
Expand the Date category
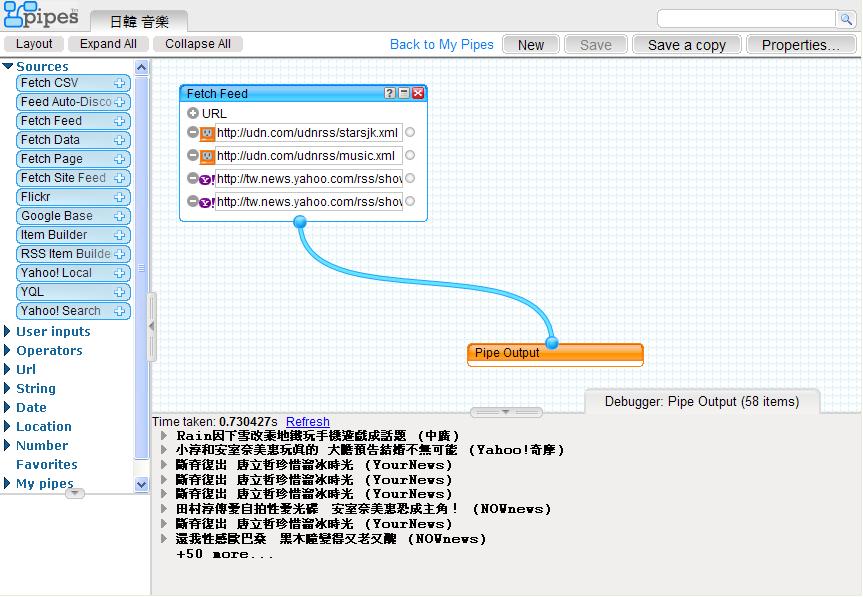tap(7, 407)
